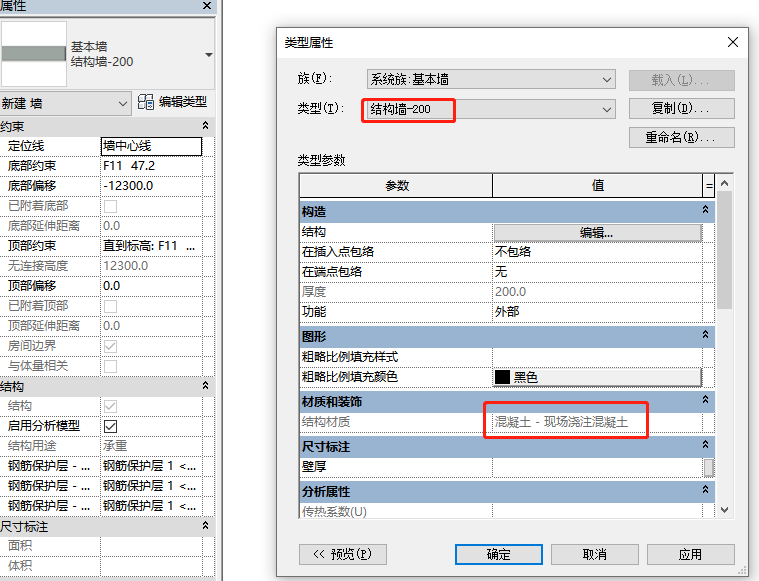This screenshot has height=581, width=759.
Task: Click the type parameters scrollbar thumb
Action: 725,250
